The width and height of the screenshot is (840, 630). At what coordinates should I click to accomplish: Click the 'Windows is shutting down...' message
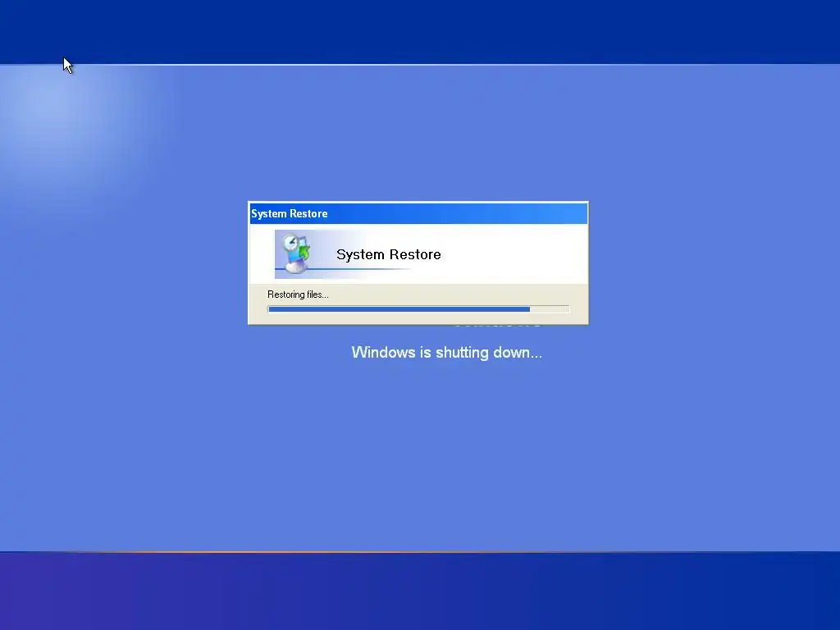447,353
